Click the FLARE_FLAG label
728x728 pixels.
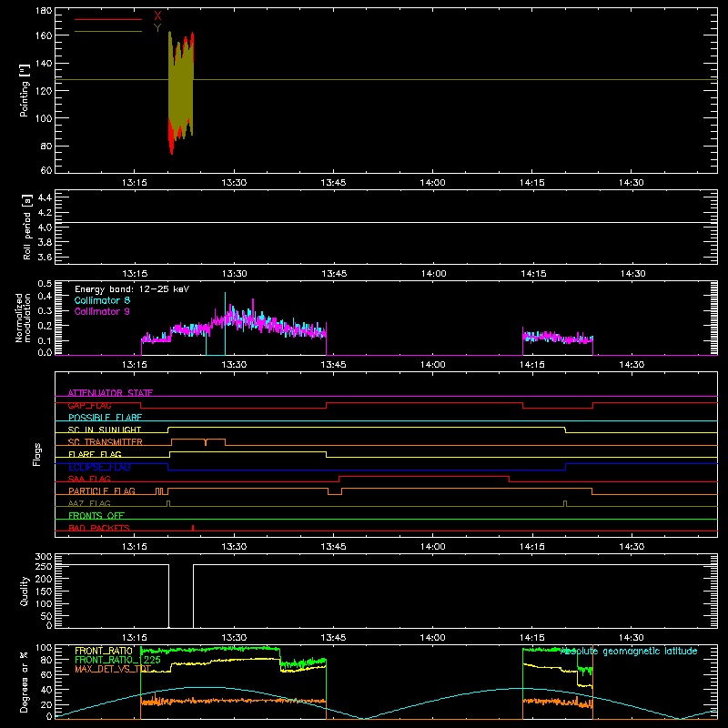coord(95,454)
